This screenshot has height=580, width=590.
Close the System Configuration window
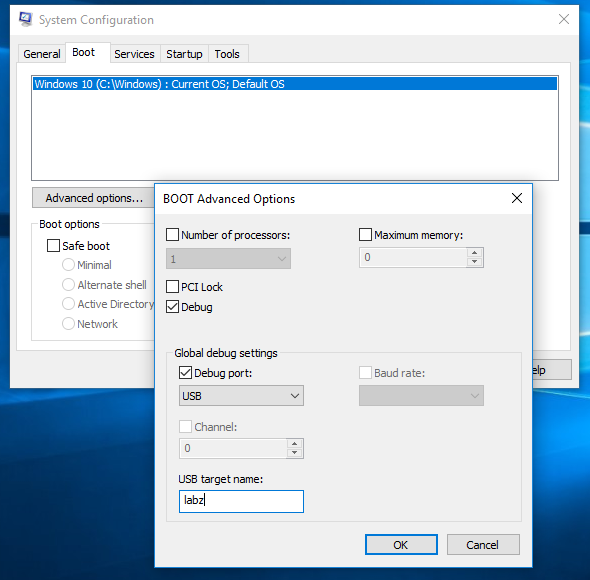click(x=563, y=19)
